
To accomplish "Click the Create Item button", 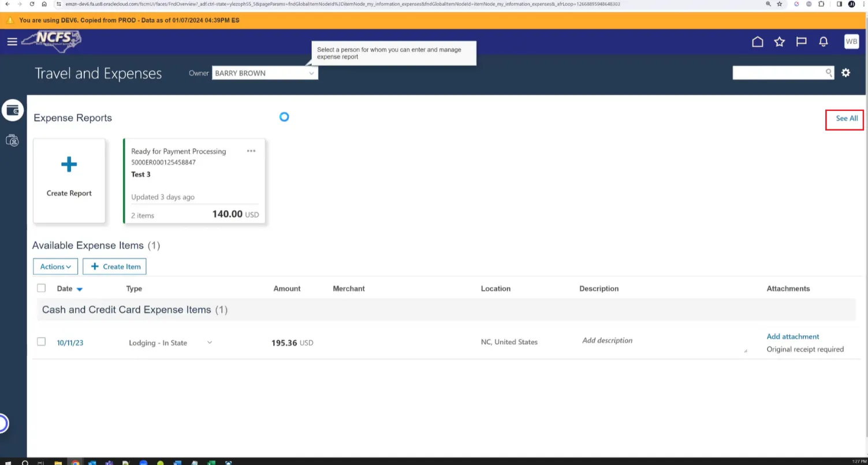I will tap(115, 266).
